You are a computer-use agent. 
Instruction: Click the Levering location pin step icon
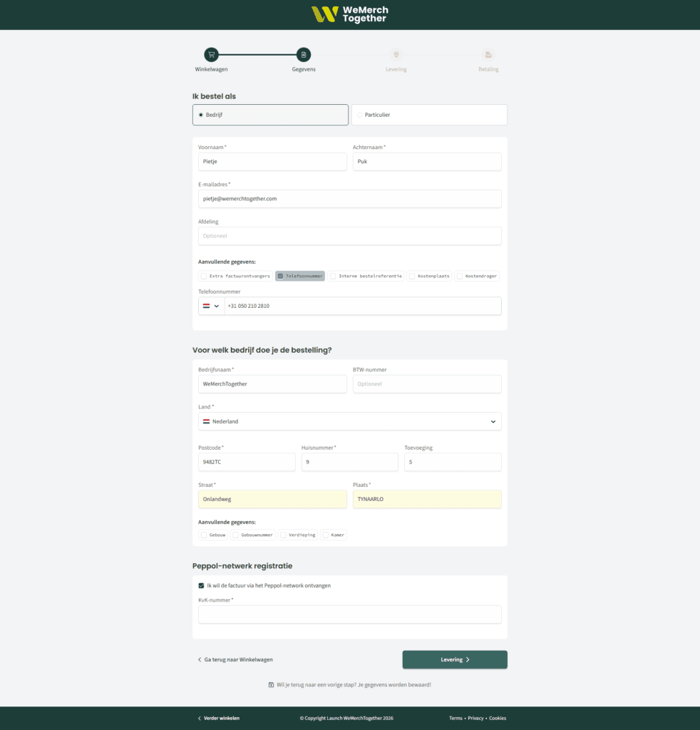point(396,55)
